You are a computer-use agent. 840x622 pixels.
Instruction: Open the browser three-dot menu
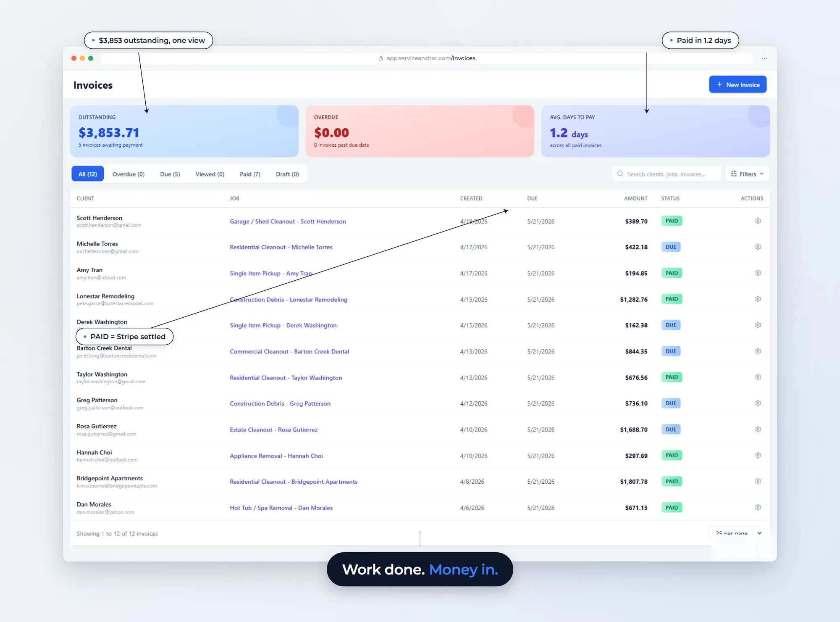click(764, 58)
